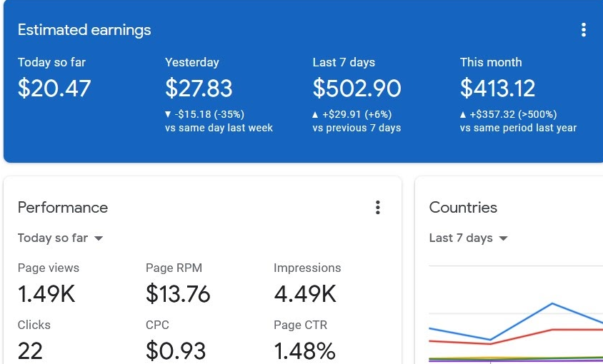603x364 pixels.
Task: Click the down arrow beside -$15.18 change
Action: [168, 114]
